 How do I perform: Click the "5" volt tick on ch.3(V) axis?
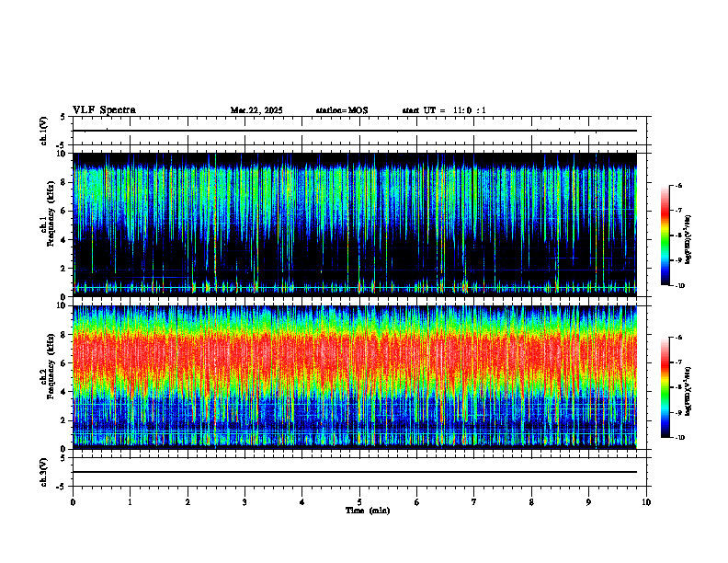click(63, 458)
